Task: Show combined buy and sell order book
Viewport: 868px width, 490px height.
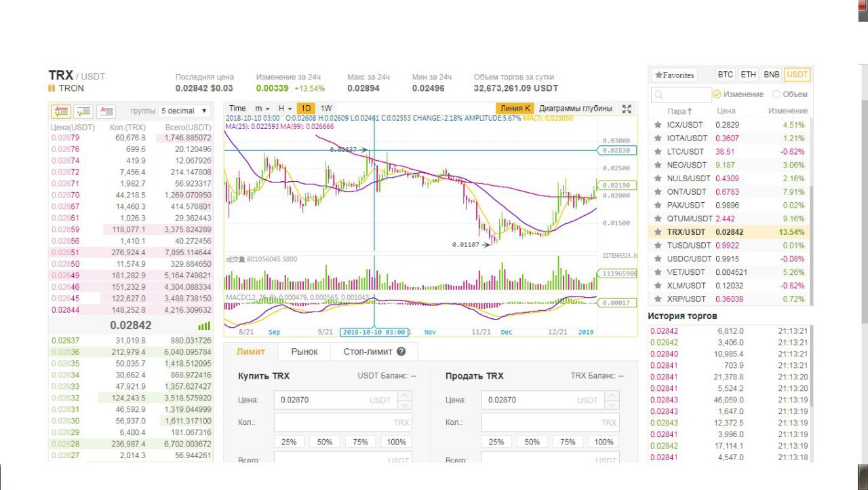Action: 61,111
